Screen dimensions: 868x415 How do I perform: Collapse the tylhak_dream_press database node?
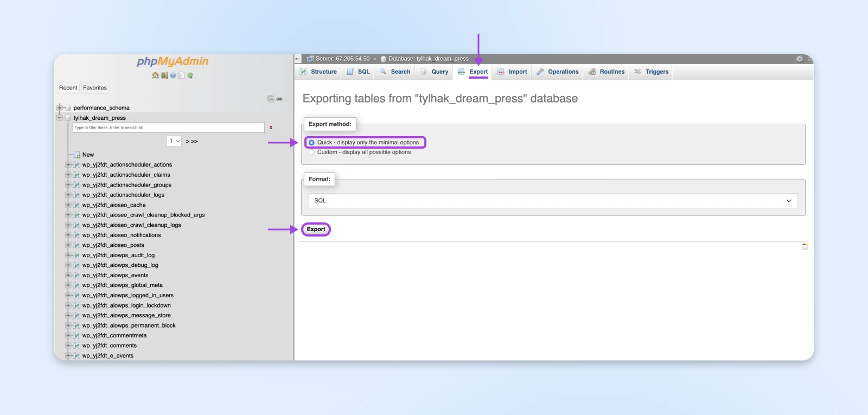[60, 118]
